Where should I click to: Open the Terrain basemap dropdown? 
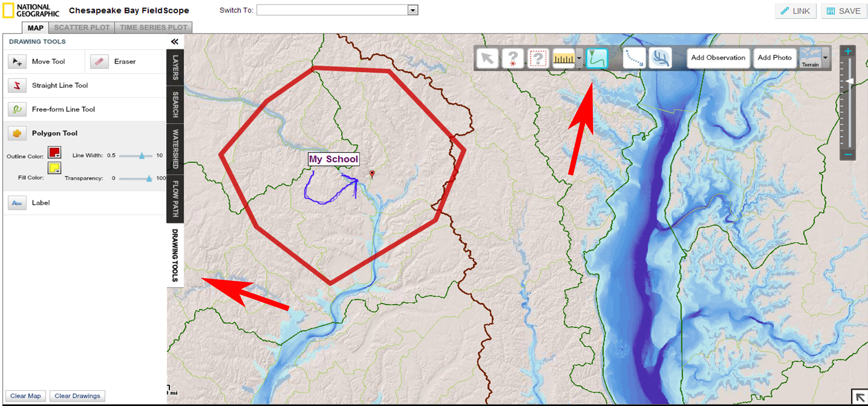tap(825, 58)
